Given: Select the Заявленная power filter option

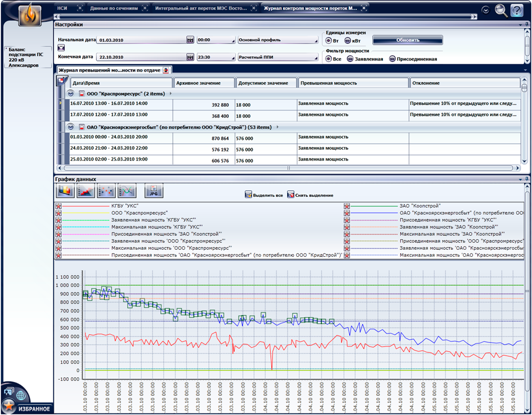Looking at the screenshot, I should pos(351,59).
